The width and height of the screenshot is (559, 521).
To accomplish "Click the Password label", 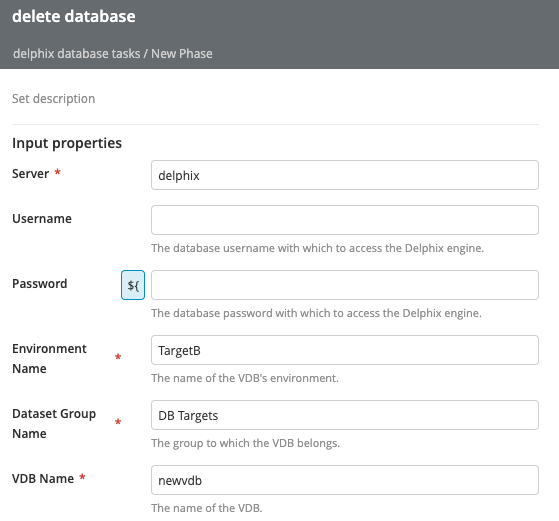I will tap(40, 284).
